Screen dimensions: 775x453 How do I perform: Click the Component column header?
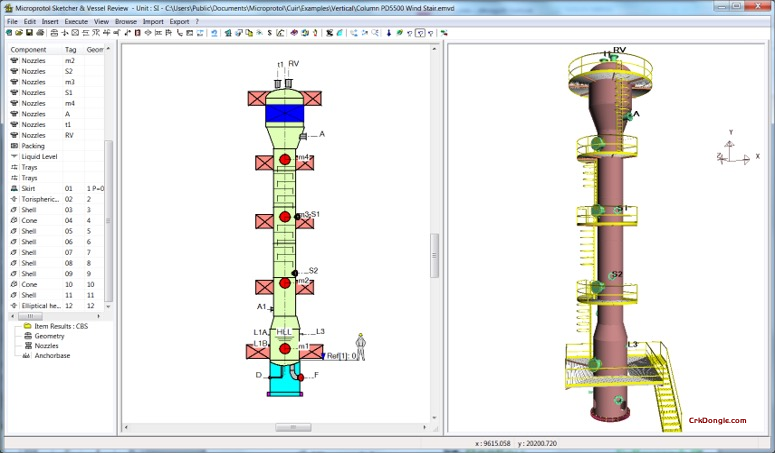28,49
